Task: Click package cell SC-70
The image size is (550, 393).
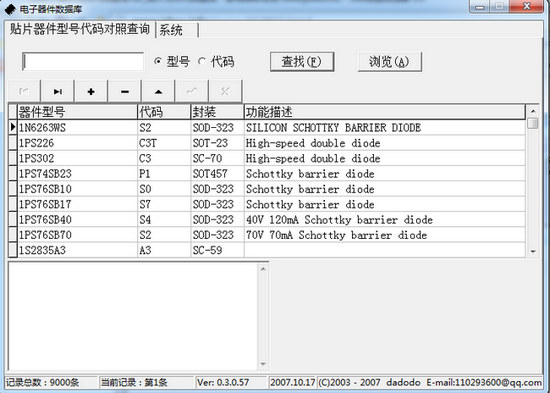Action: click(217, 158)
